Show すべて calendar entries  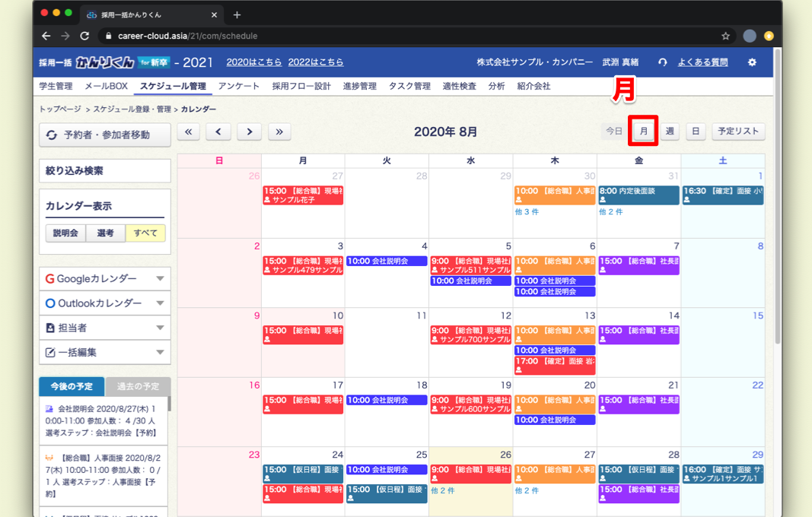[x=145, y=233]
